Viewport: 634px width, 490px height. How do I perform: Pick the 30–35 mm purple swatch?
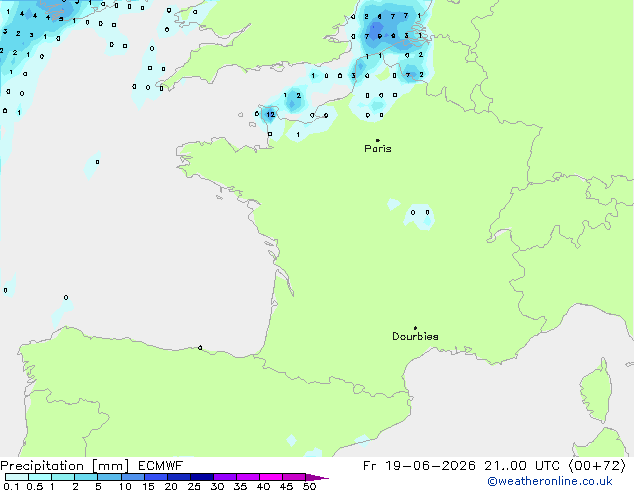pyautogui.click(x=225, y=477)
